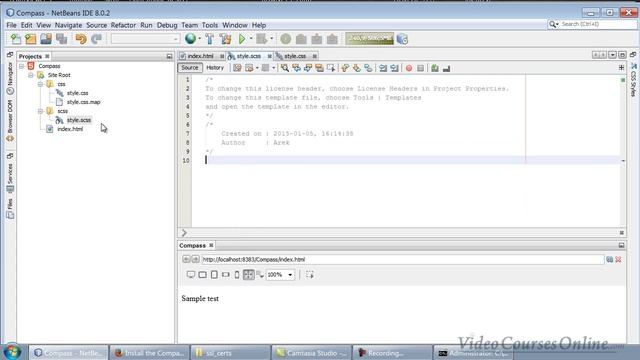Click the Windows Start button
This screenshot has width=640, height=360.
point(12,352)
